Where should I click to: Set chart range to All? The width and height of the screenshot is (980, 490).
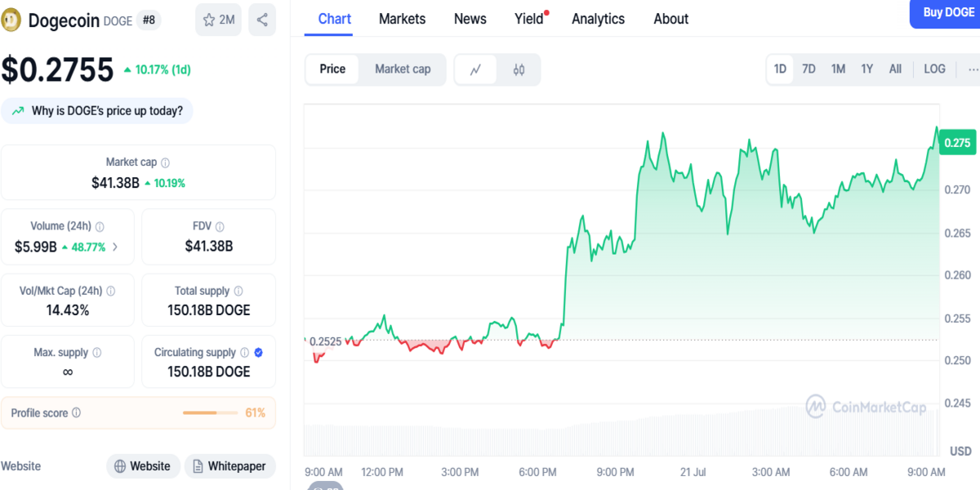(895, 69)
